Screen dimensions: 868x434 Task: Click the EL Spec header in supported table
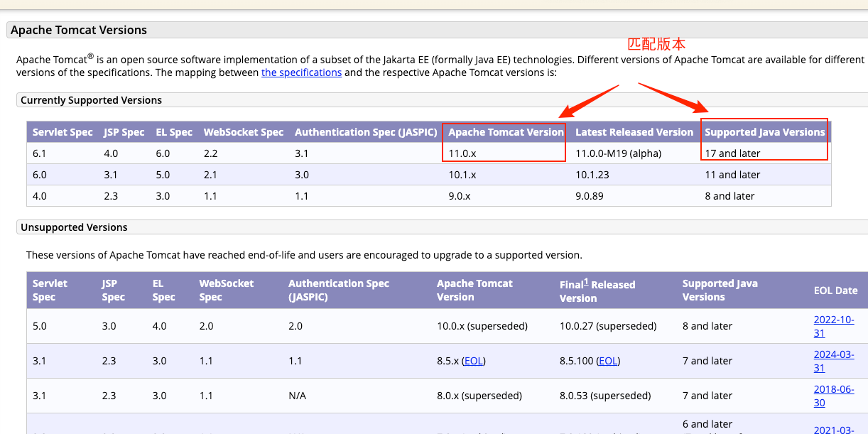(x=174, y=132)
